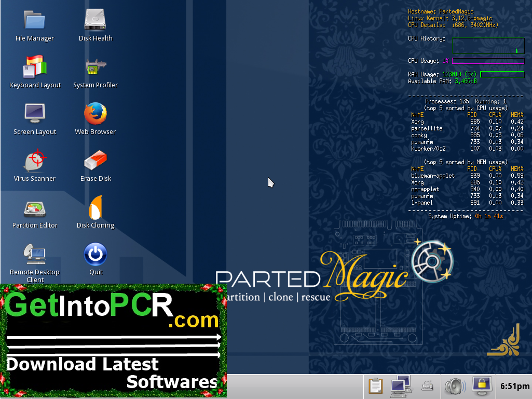This screenshot has height=399, width=532.
Task: Click the CPU History graph
Action: click(488, 46)
